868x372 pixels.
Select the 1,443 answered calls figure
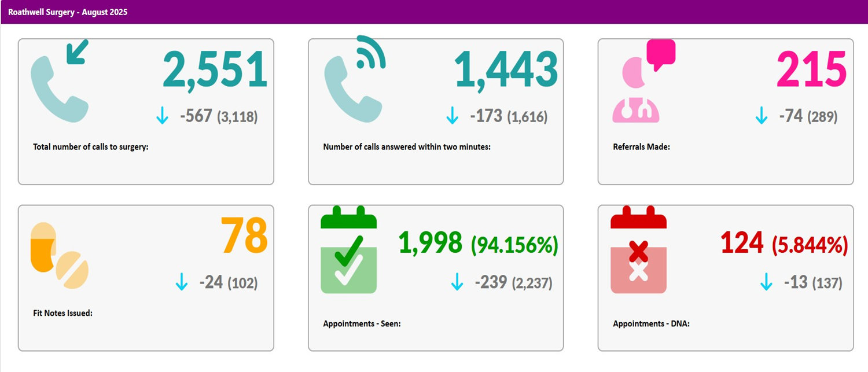[x=506, y=70]
